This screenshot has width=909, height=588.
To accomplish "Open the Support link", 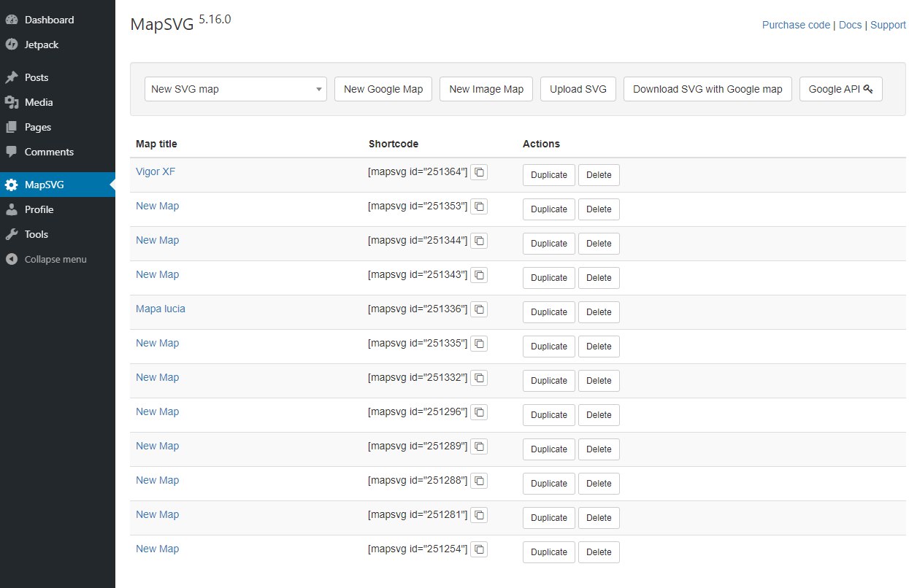I will pos(888,25).
